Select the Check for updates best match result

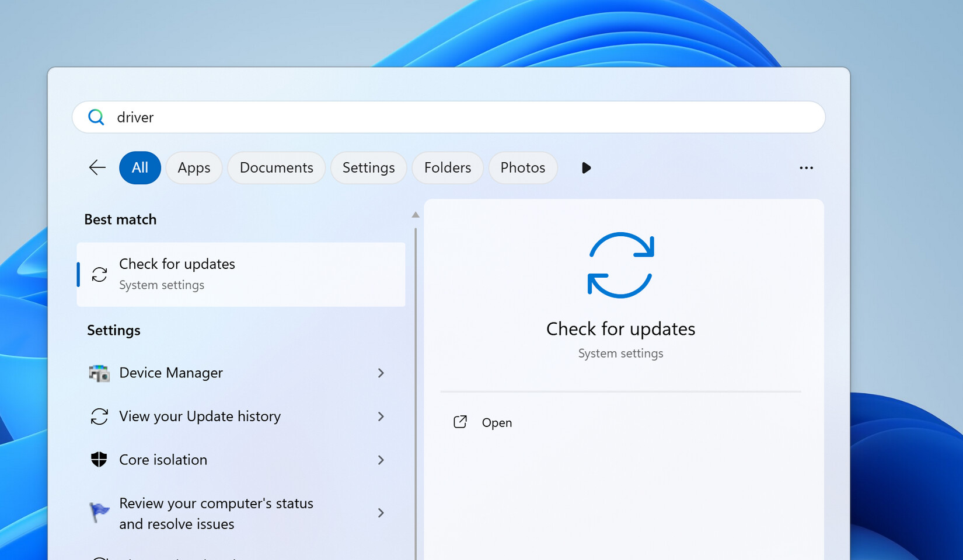click(240, 274)
